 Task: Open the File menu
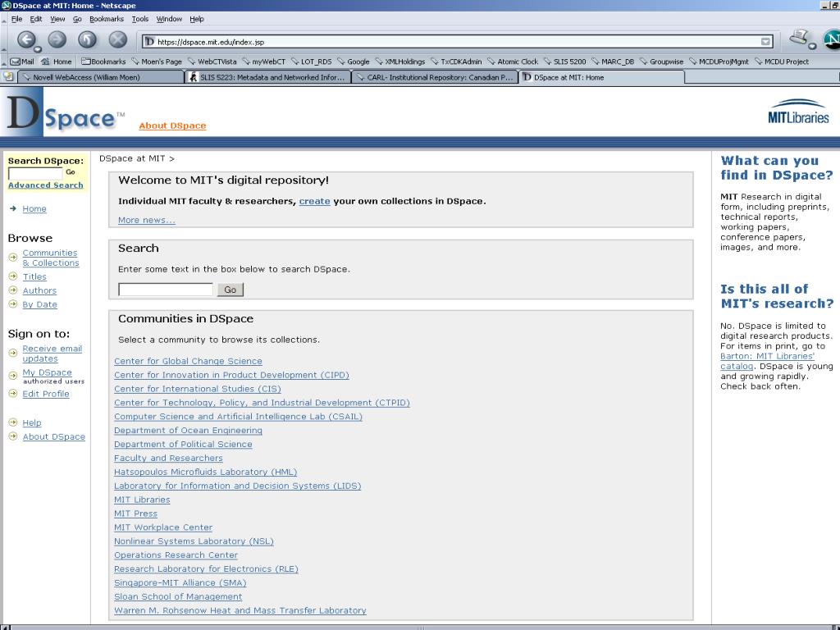[17, 19]
